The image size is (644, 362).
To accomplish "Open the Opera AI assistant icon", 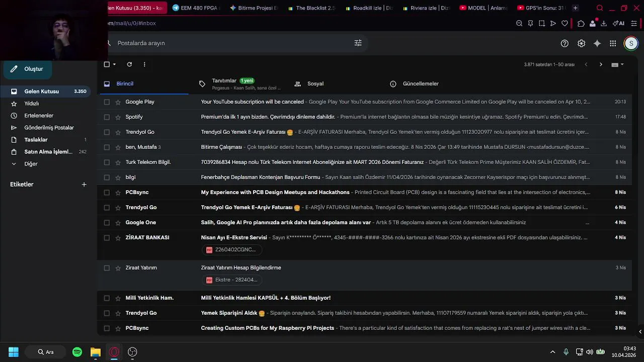I will [x=619, y=23].
